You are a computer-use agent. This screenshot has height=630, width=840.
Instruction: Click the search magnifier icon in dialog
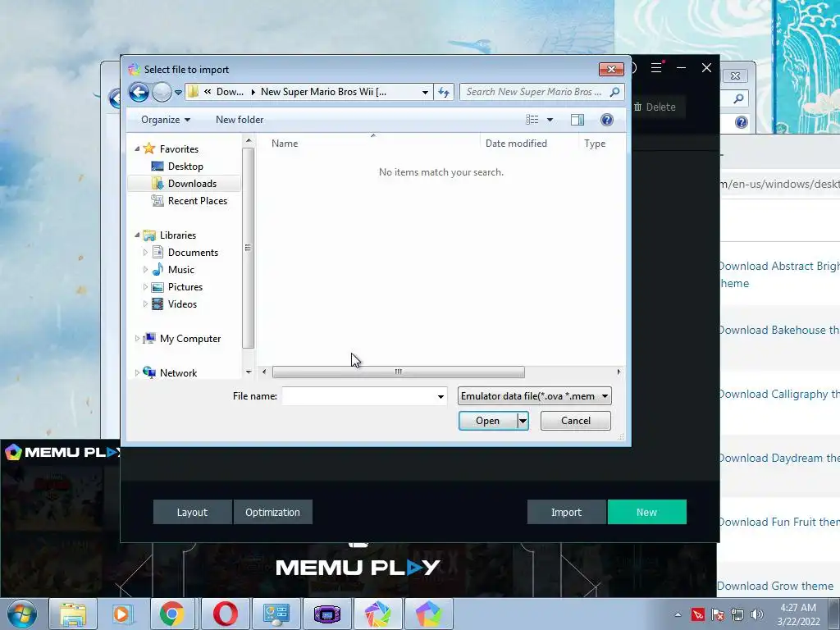click(615, 92)
